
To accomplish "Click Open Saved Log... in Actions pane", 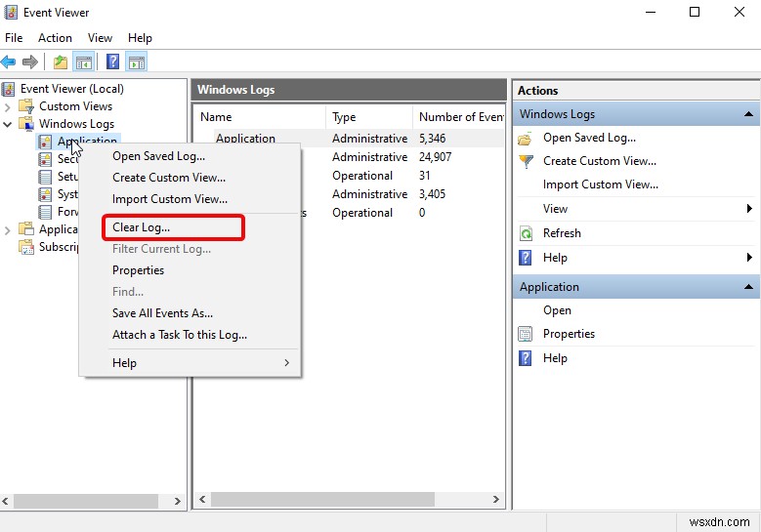I will tap(589, 139).
